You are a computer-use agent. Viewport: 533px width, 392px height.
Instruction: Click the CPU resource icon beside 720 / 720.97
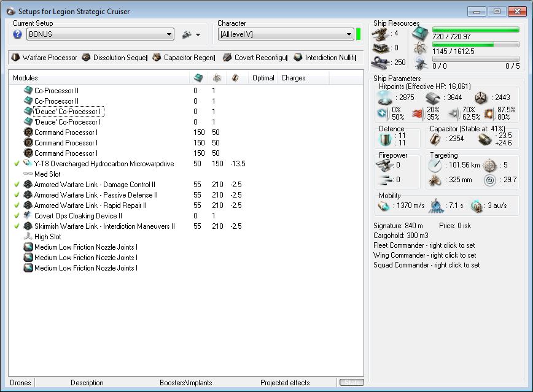[x=421, y=33]
